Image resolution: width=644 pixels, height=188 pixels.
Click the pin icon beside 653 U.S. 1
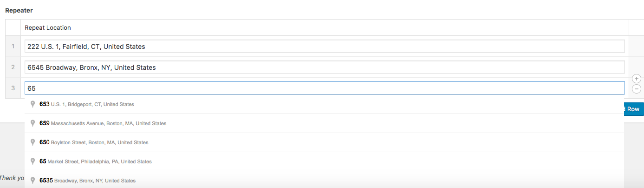(x=33, y=104)
